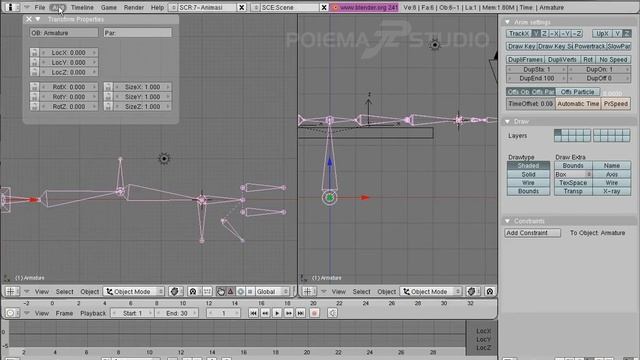Click the DupEnd 100 number field

537,78
